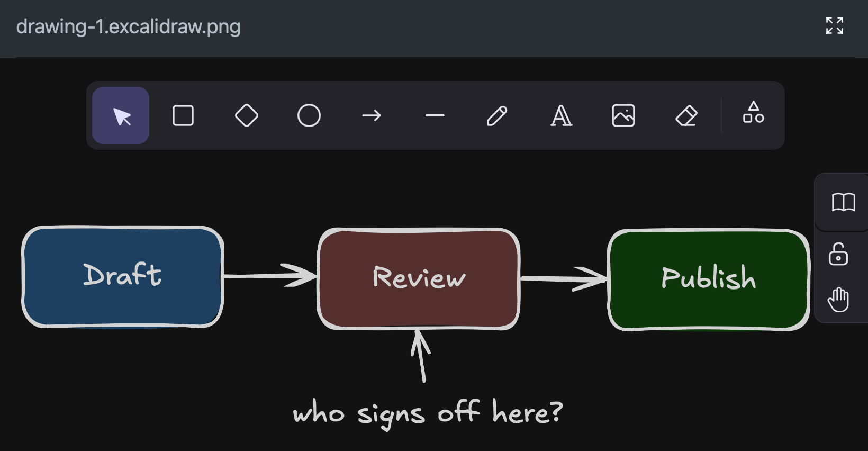Viewport: 868px width, 451px height.
Task: Select the Pencil draw tool
Action: point(497,115)
